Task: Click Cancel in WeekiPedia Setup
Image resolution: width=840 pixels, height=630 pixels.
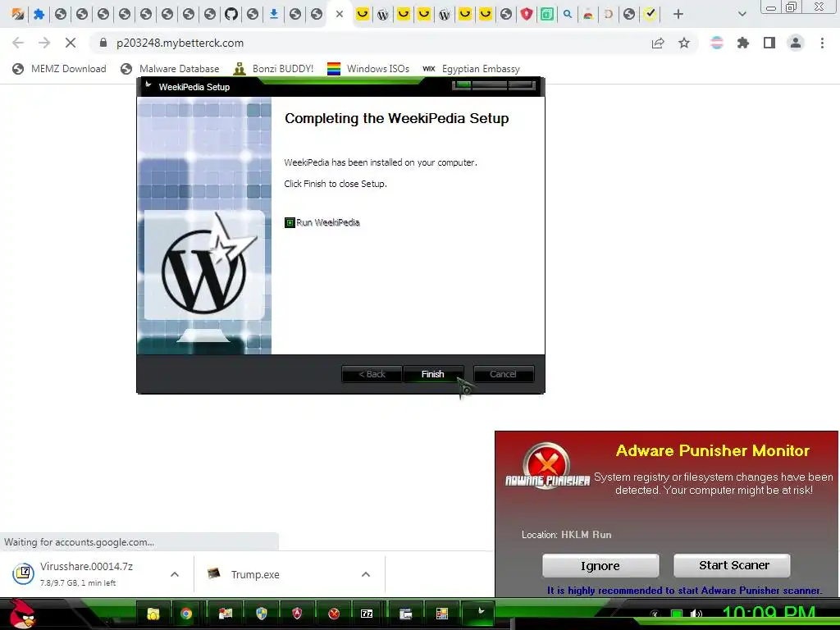Action: click(503, 374)
